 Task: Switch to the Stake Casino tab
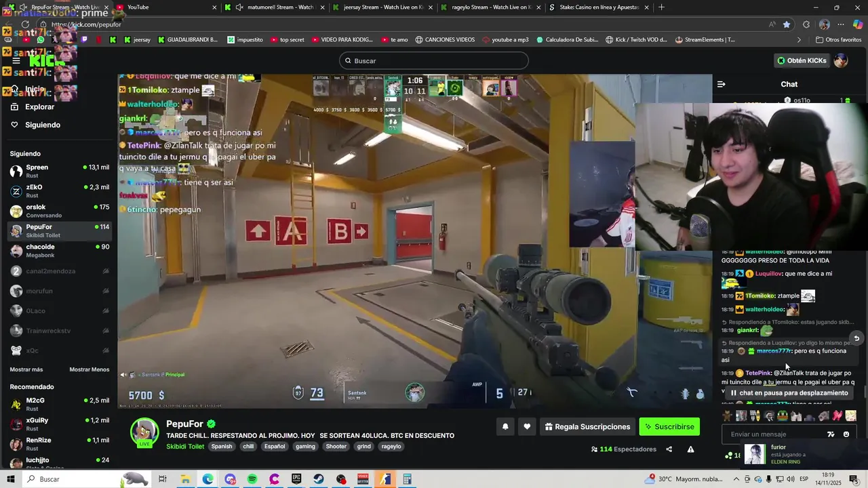[x=600, y=7]
